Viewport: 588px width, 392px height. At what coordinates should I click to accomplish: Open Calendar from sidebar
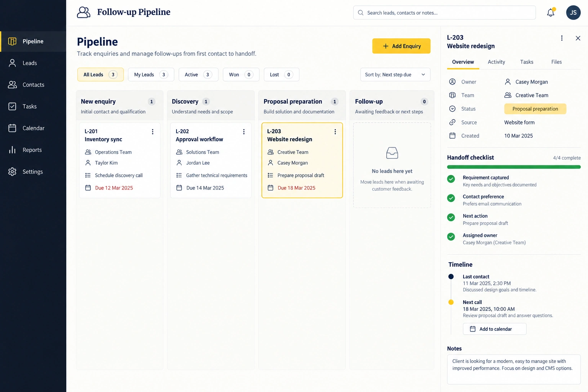33,128
